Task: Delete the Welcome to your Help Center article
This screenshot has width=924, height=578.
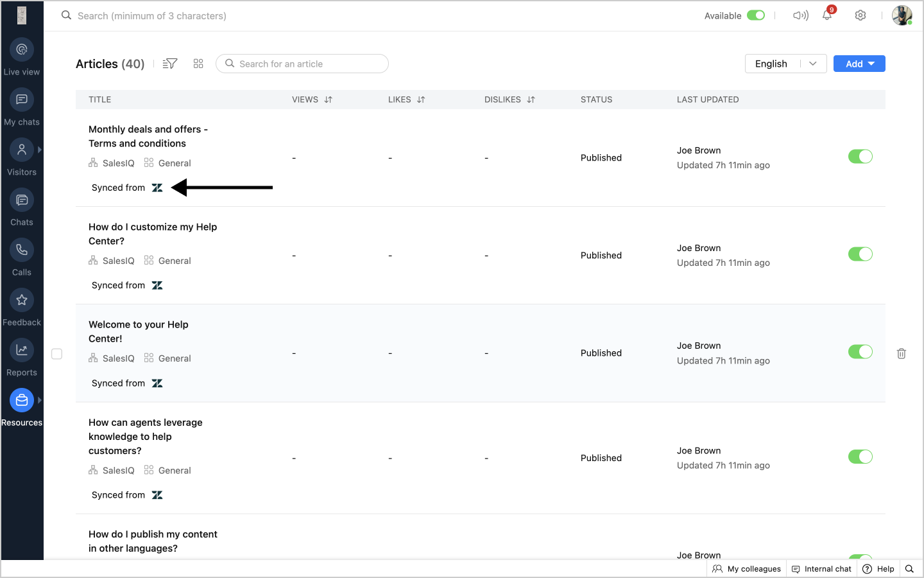Action: pos(901,353)
